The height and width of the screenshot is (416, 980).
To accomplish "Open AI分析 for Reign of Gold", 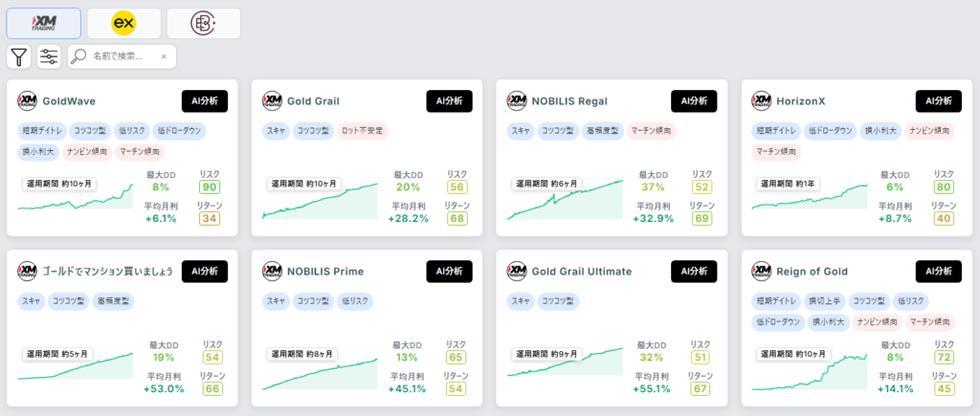I will (939, 272).
